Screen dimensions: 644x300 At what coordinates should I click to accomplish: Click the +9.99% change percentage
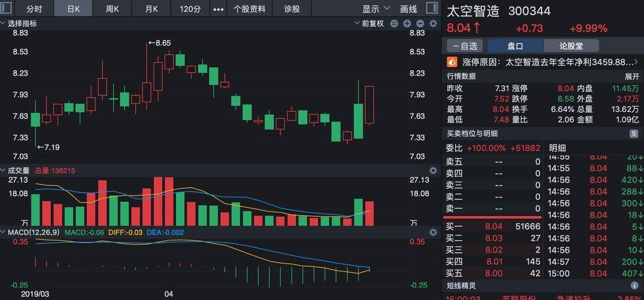[x=588, y=28]
